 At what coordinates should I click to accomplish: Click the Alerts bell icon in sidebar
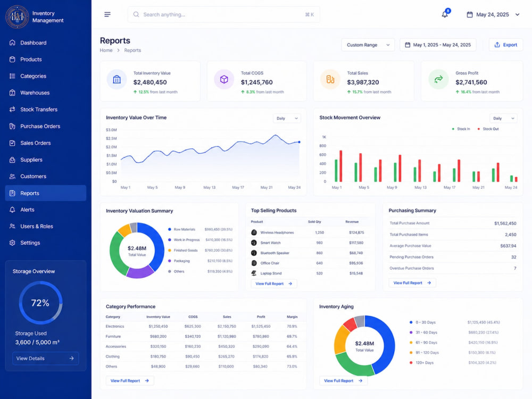pos(12,210)
